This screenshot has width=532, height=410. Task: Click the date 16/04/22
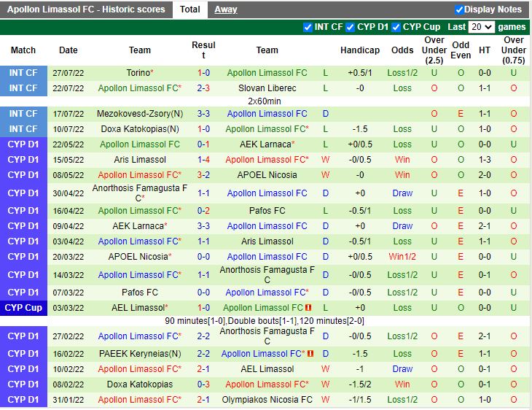[x=69, y=211]
